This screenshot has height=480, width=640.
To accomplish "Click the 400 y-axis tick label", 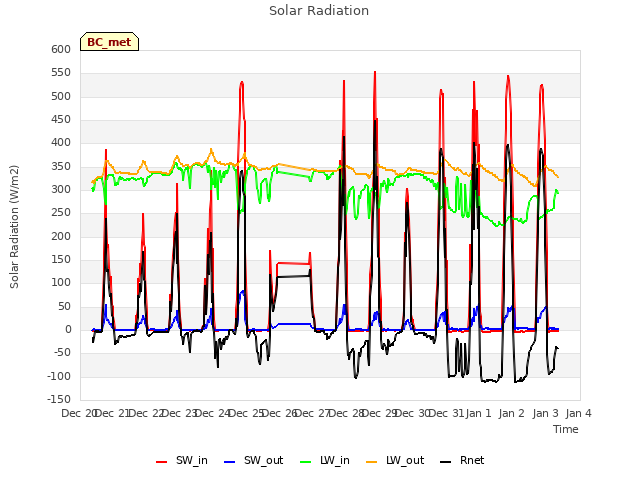I will click(61, 143).
